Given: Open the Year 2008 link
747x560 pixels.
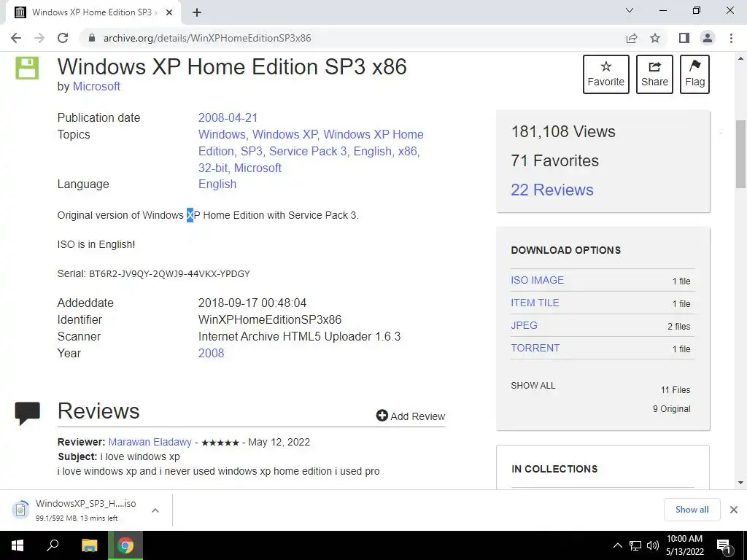Looking at the screenshot, I should 211,354.
